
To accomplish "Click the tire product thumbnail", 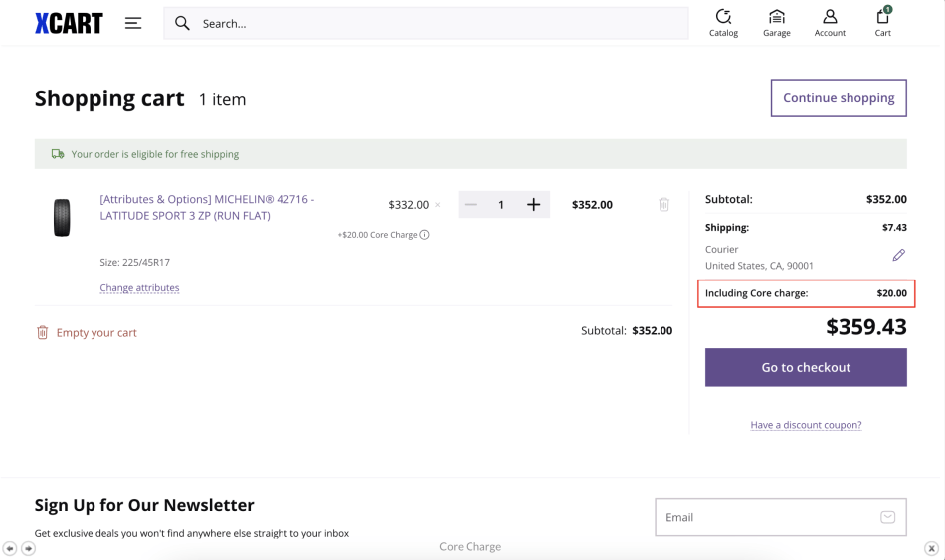I will [x=62, y=217].
